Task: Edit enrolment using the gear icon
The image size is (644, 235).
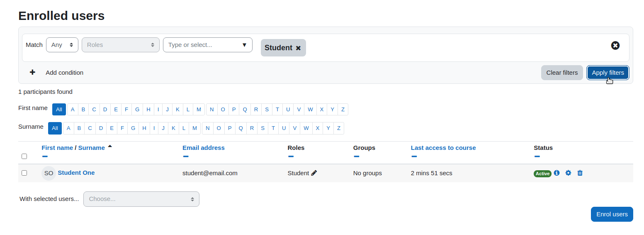Action: (568, 173)
